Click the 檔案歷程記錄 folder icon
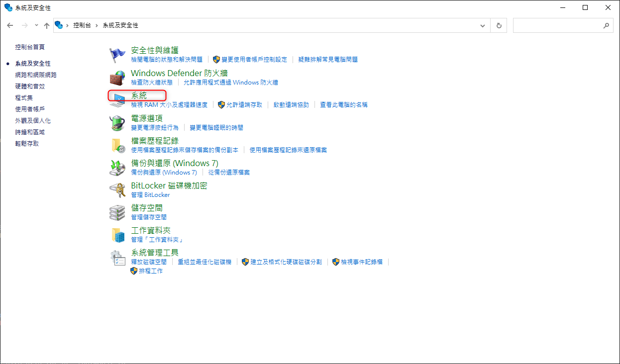The height and width of the screenshot is (364, 620). coord(117,145)
